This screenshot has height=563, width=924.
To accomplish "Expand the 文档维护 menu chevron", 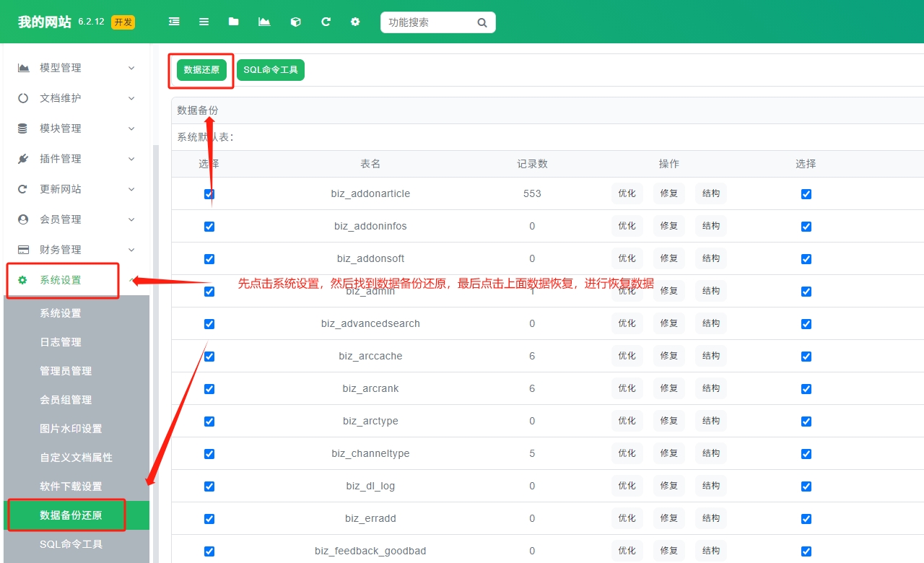I will (x=131, y=98).
